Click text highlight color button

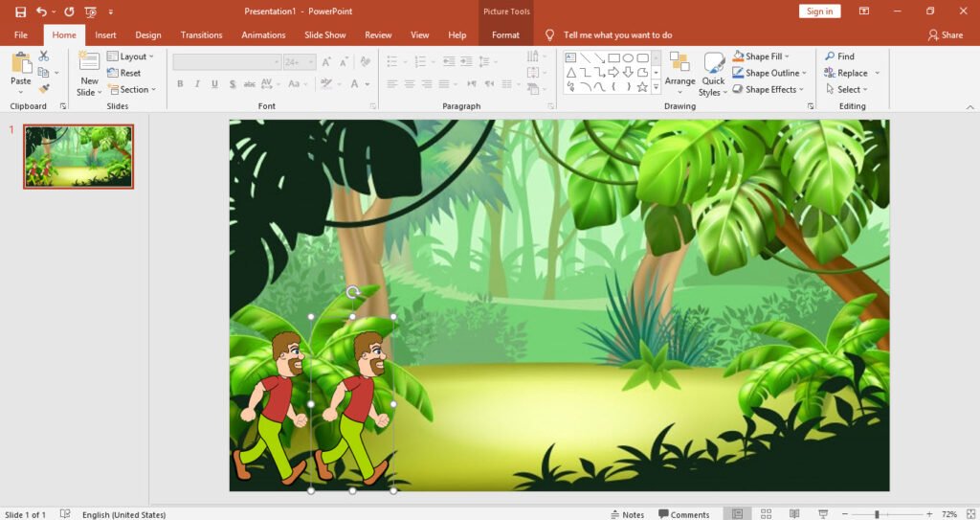coord(326,84)
